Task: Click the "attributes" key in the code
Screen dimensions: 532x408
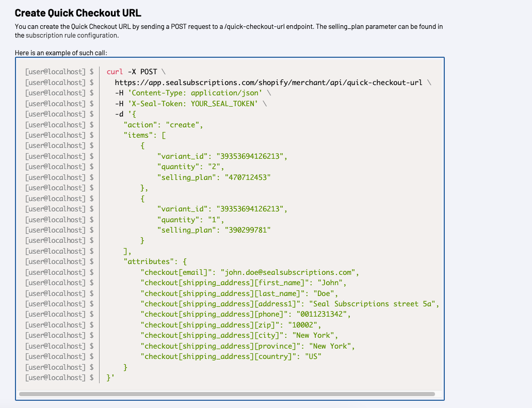Action: (x=149, y=262)
